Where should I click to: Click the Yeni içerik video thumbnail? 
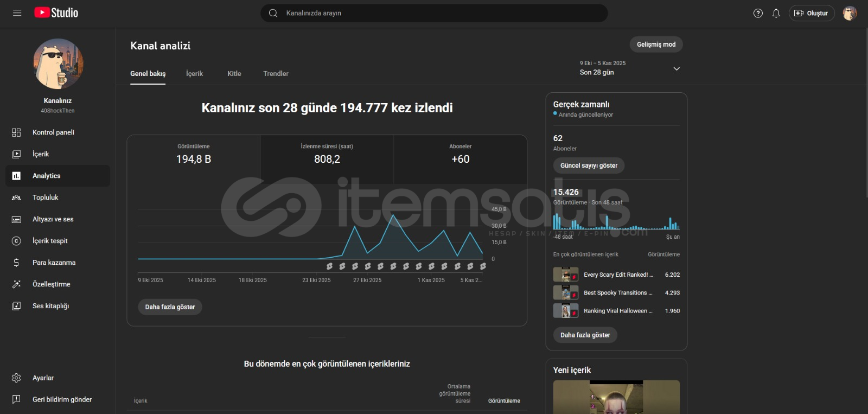pos(616,397)
